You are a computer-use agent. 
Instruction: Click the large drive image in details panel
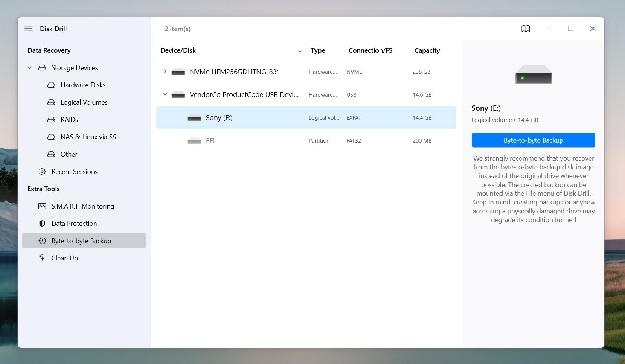click(534, 75)
